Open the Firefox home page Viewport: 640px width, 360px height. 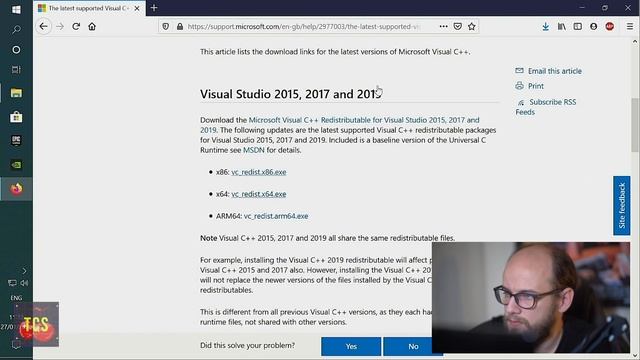(x=92, y=27)
